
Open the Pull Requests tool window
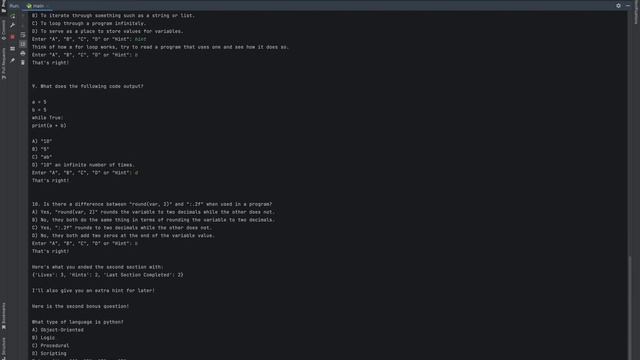coord(4,64)
